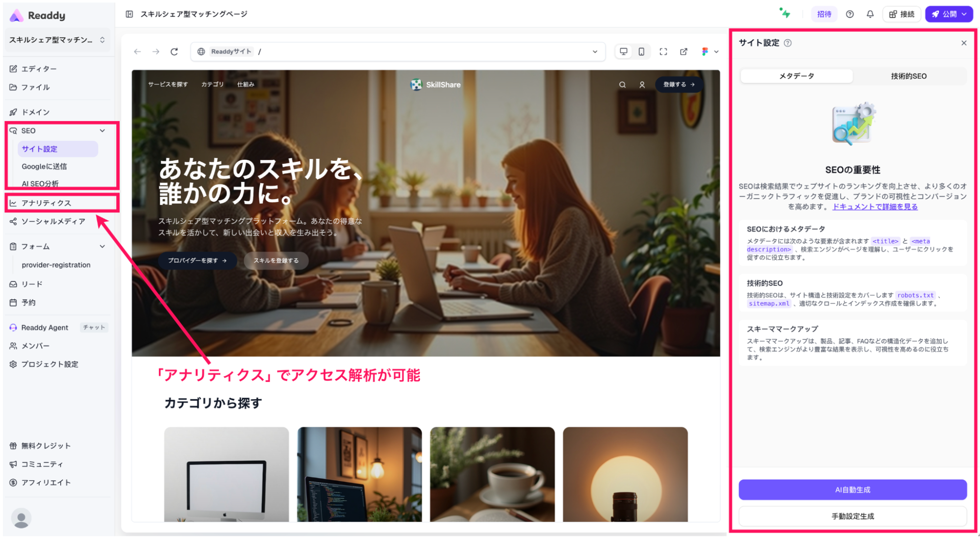Click サービスを探す in site preview

pos(168,84)
